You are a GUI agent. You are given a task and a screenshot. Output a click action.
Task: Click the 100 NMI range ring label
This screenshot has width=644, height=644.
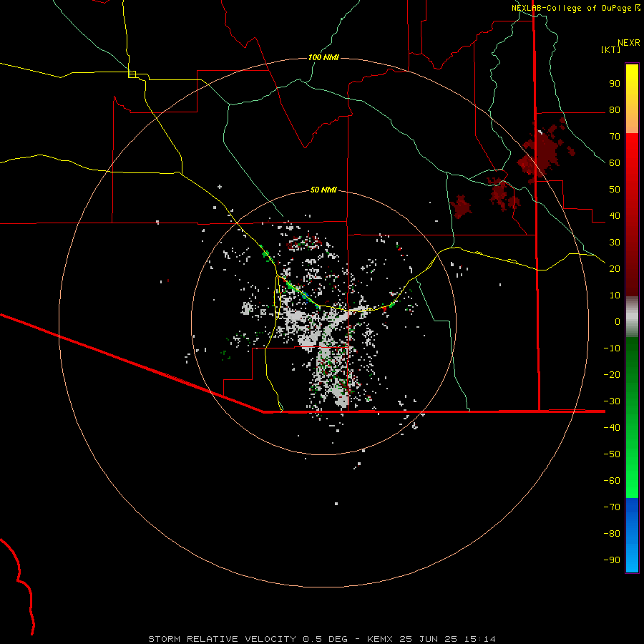[323, 57]
